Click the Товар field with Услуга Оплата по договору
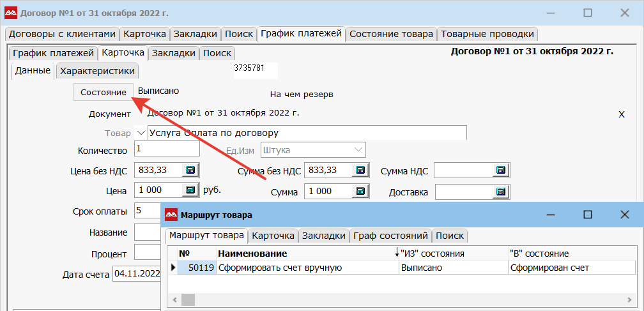This screenshot has width=644, height=311. (x=307, y=133)
